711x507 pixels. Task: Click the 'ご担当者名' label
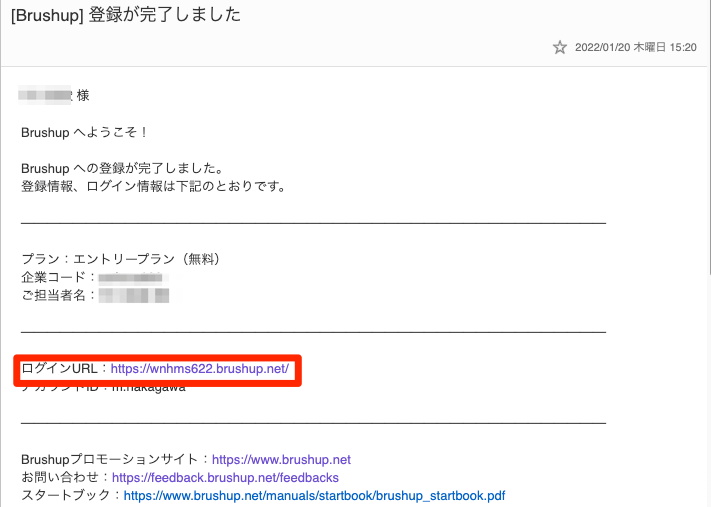[53, 295]
